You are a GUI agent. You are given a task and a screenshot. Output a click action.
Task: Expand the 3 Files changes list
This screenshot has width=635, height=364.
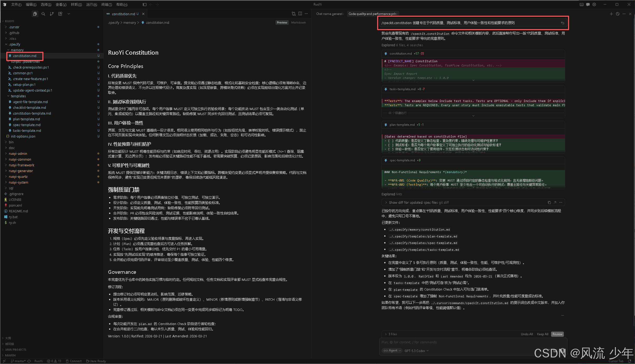tap(391, 334)
